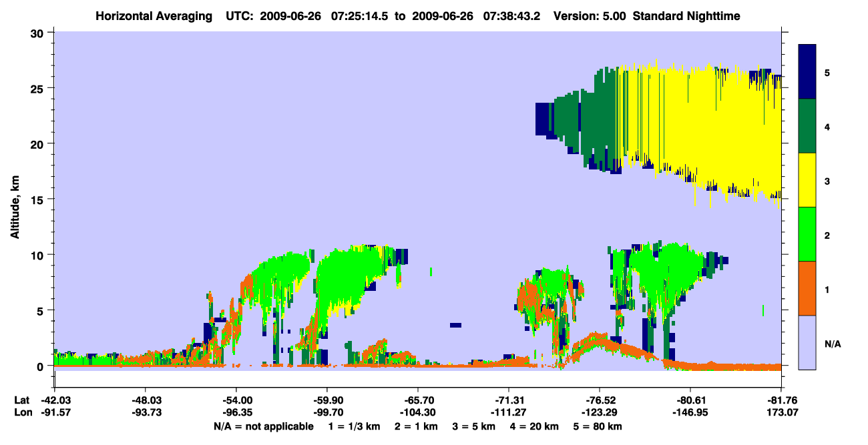Click 'Standard Nighttime' in the title
This screenshot has width=868, height=445.
[x=685, y=15]
